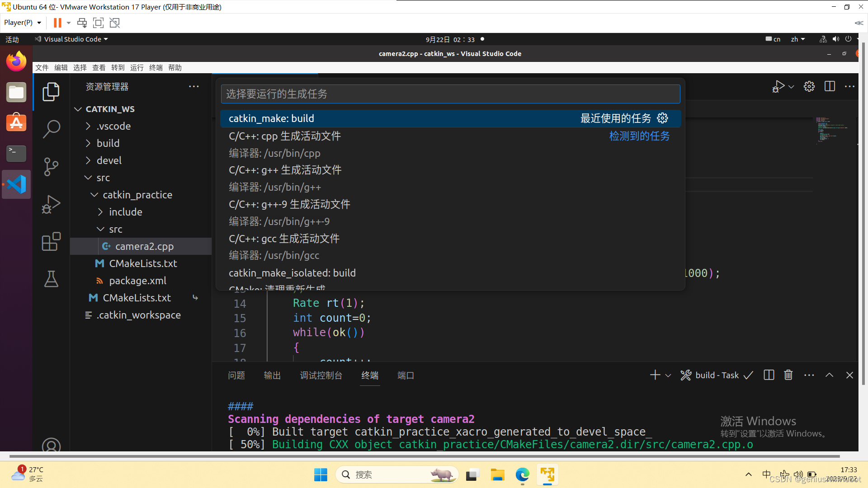The height and width of the screenshot is (488, 868).
Task: Select C/C++: g++ 生成活动文件 option
Action: (286, 170)
